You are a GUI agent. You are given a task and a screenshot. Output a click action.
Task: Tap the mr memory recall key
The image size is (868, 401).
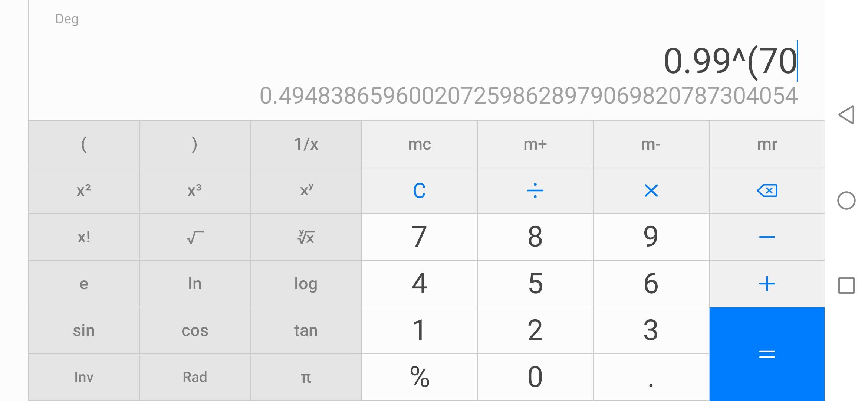tap(767, 144)
